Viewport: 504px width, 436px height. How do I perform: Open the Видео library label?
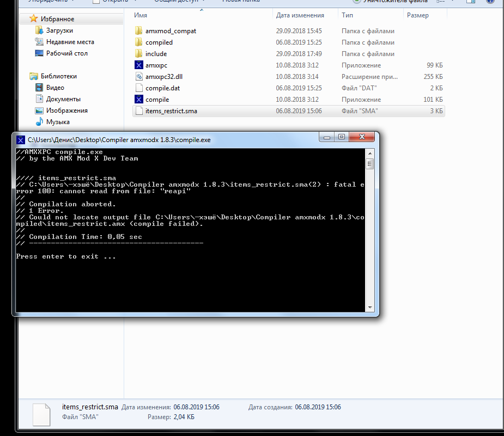coord(55,88)
